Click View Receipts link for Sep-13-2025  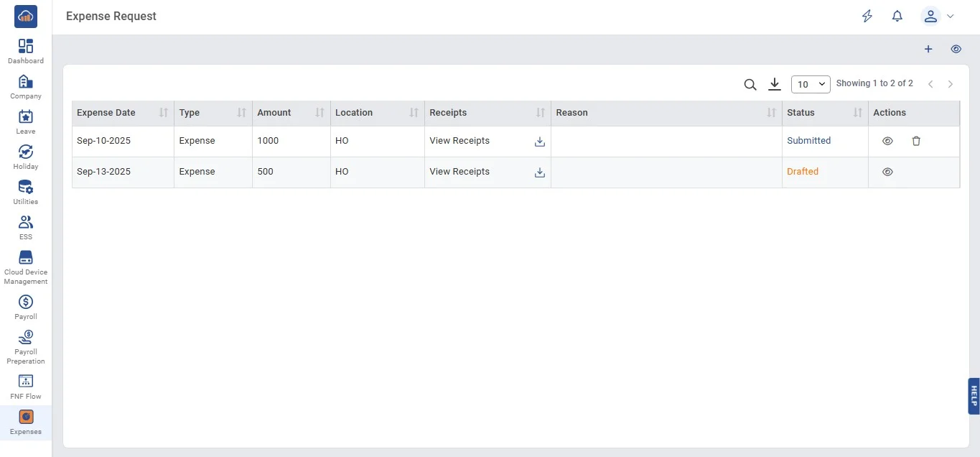(x=459, y=172)
